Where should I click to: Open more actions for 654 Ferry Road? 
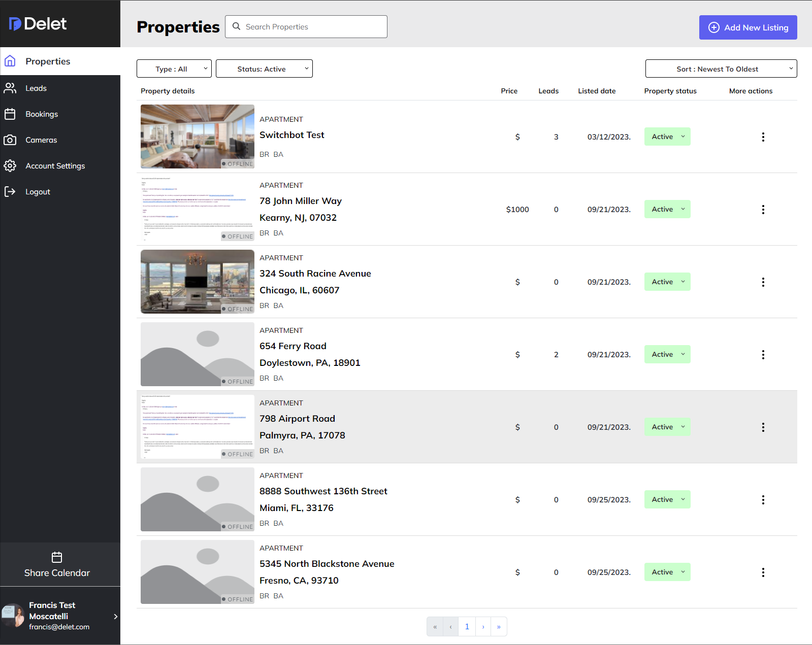pos(763,355)
